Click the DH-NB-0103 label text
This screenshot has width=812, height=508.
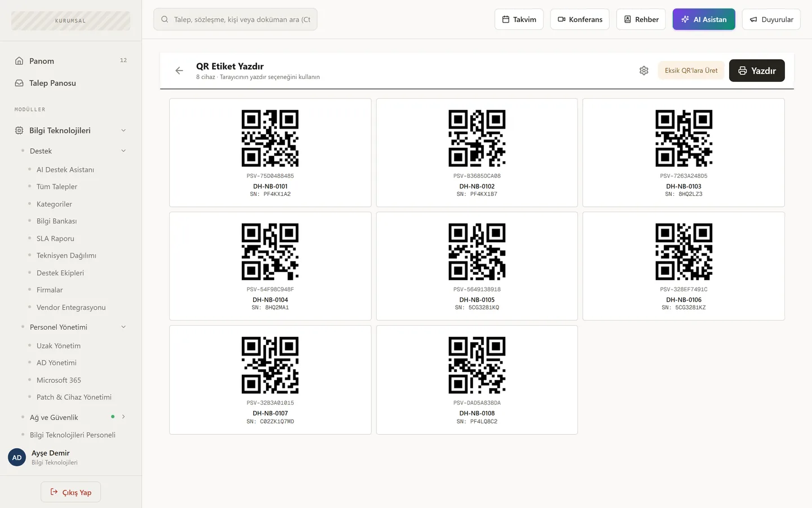[683, 186]
